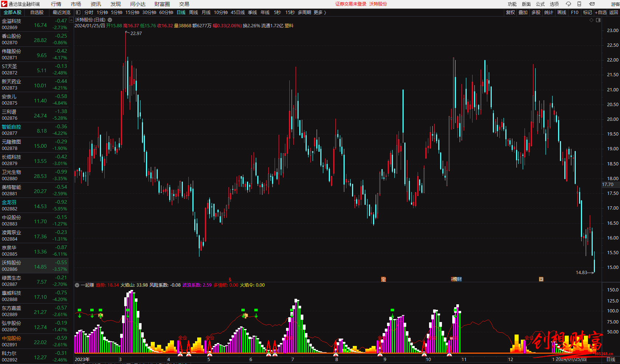Open the 问小达 menu
The width and height of the screenshot is (620, 364).
click(138, 4)
